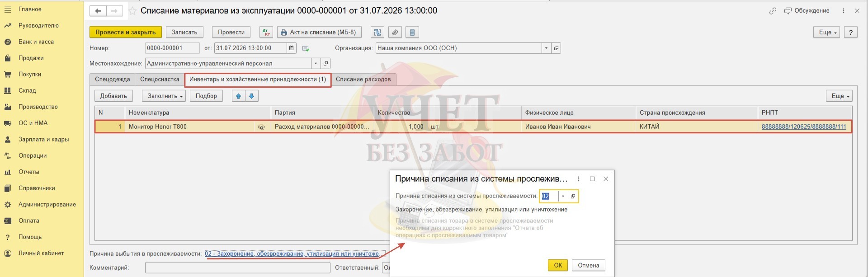868x277 pixels.
Task: Confirm the dialog with OK
Action: [x=558, y=265]
